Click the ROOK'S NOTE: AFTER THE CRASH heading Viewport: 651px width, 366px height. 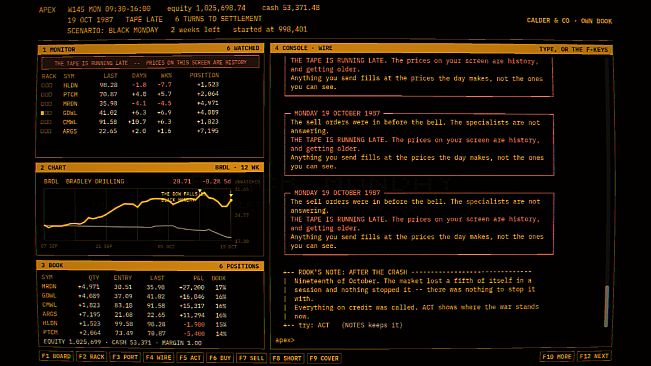click(x=352, y=272)
